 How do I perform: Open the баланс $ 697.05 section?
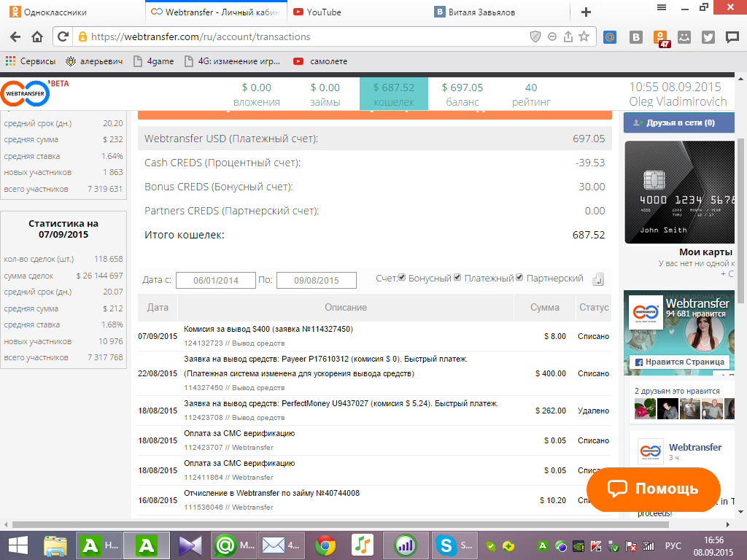coord(462,94)
